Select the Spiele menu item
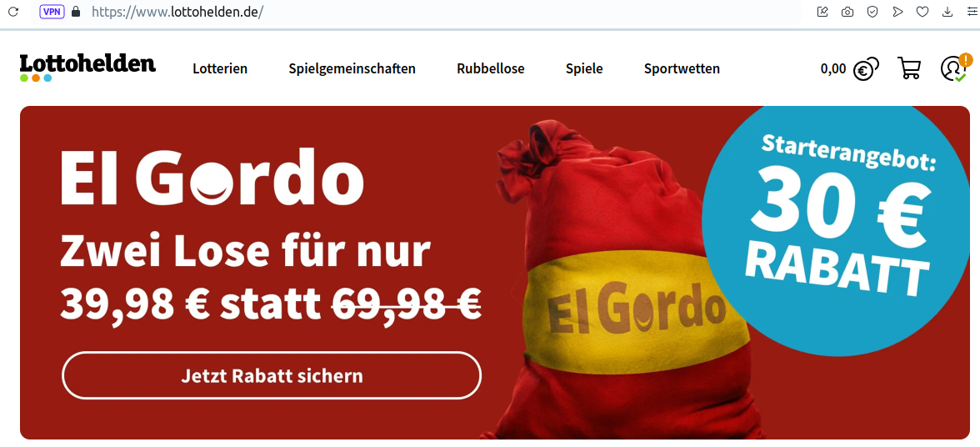The width and height of the screenshot is (980, 447). 584,68
